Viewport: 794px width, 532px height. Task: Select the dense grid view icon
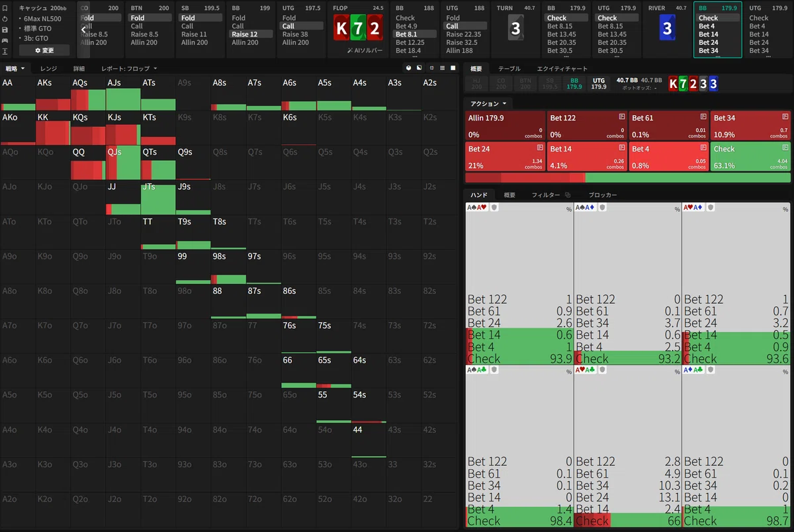[442, 67]
